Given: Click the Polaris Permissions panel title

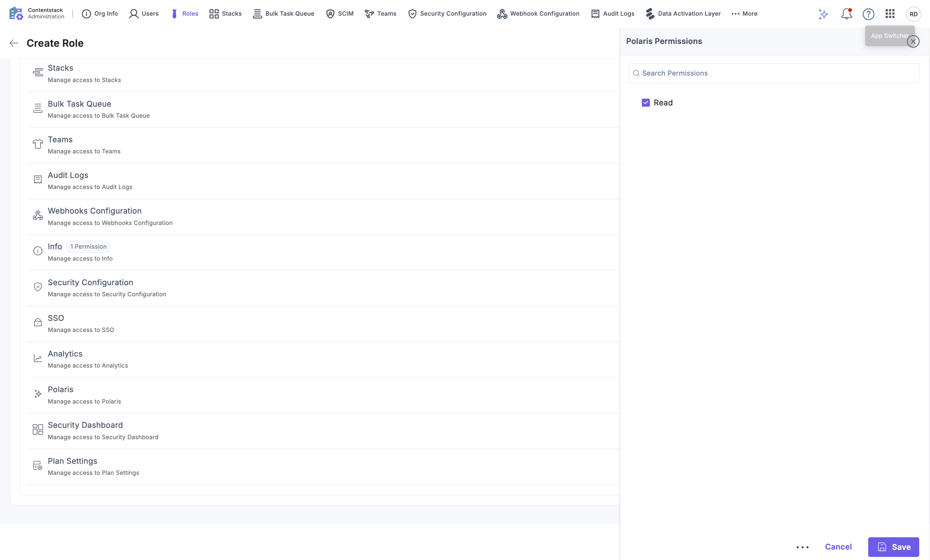Looking at the screenshot, I should coord(664,41).
